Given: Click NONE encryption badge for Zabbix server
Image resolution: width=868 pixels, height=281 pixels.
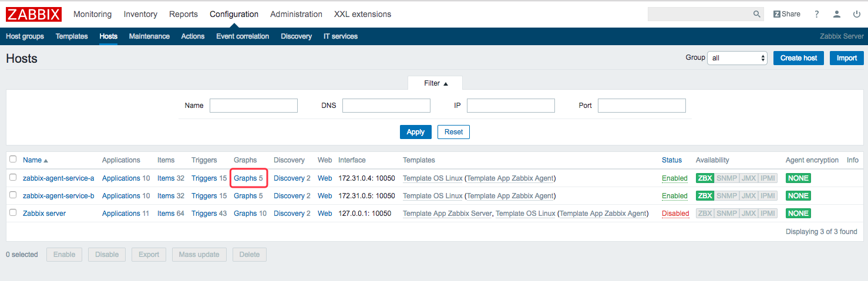Looking at the screenshot, I should click(798, 214).
